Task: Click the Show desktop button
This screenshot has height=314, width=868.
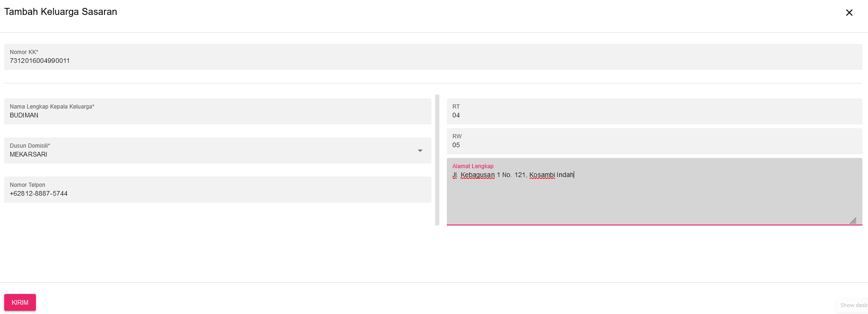Action: 853,305
